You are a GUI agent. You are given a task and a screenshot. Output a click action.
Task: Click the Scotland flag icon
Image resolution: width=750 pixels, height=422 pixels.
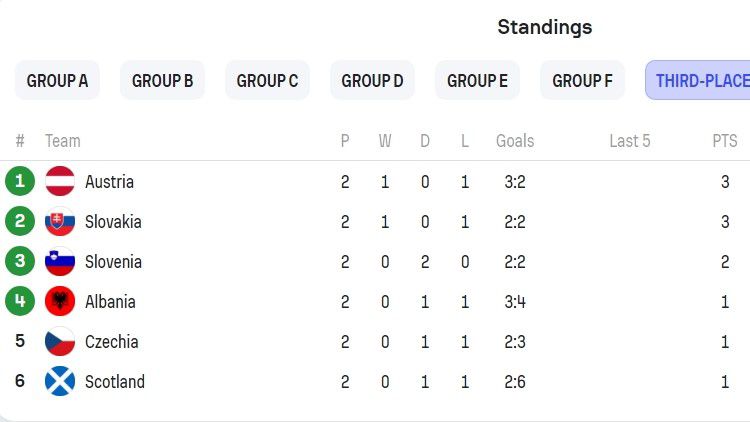60,381
